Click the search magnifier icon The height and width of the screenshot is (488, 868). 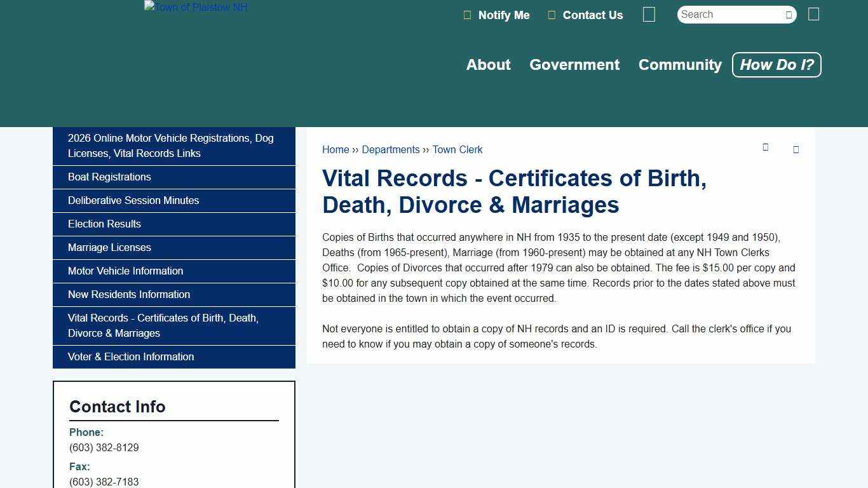[788, 14]
